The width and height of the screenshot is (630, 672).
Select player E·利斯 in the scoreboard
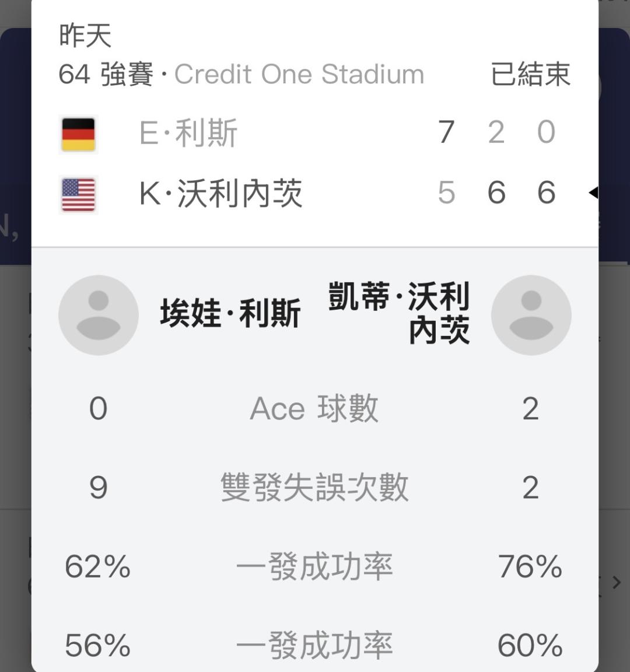click(x=188, y=133)
